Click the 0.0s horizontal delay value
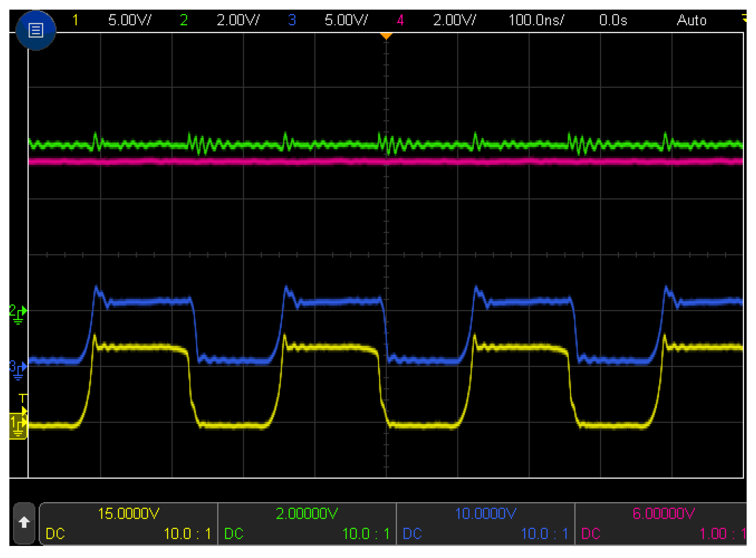756x558 pixels. 613,20
